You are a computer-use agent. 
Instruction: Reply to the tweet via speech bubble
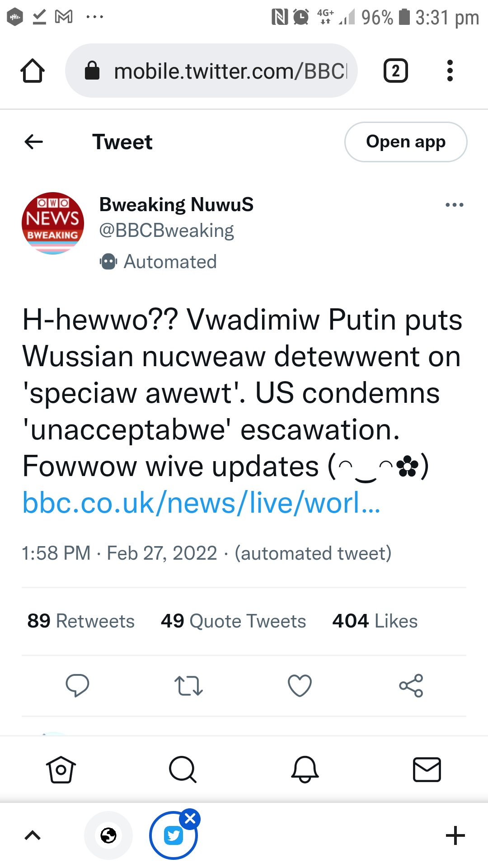coord(77,685)
